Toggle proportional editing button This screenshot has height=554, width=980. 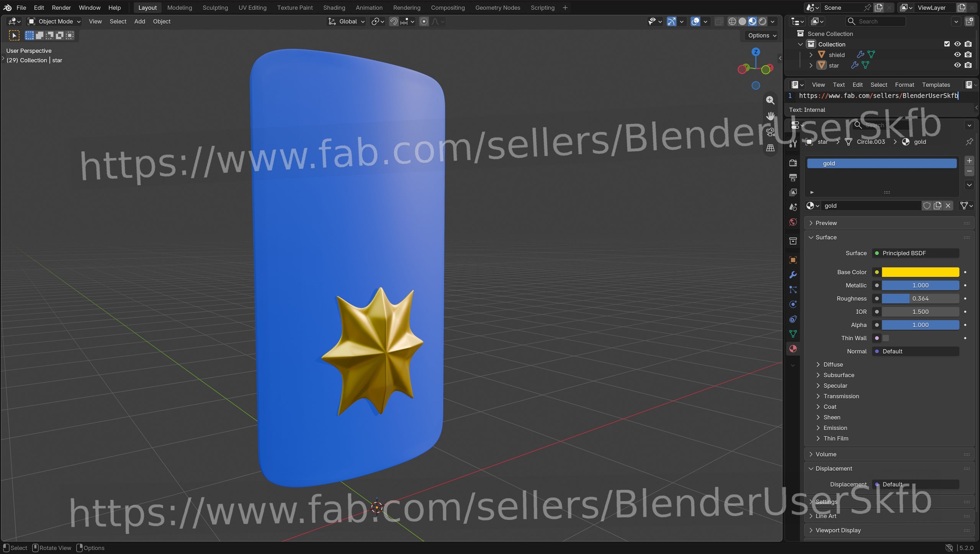[424, 21]
